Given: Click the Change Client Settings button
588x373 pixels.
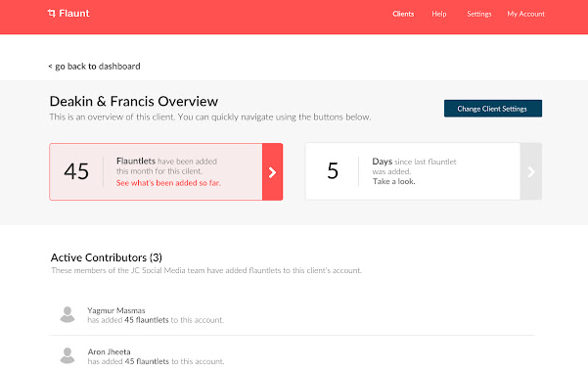Looking at the screenshot, I should click(x=493, y=109).
